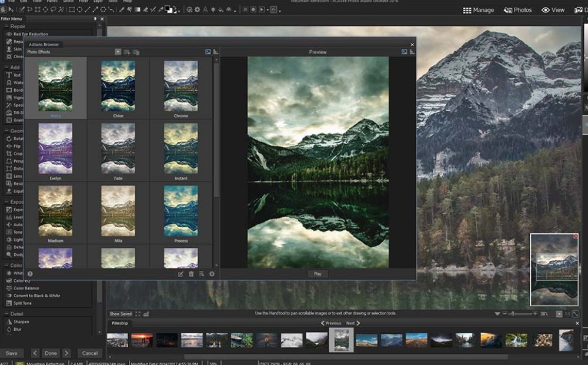
Task: Select the Chloe photo effect thumbnail
Action: [x=118, y=86]
